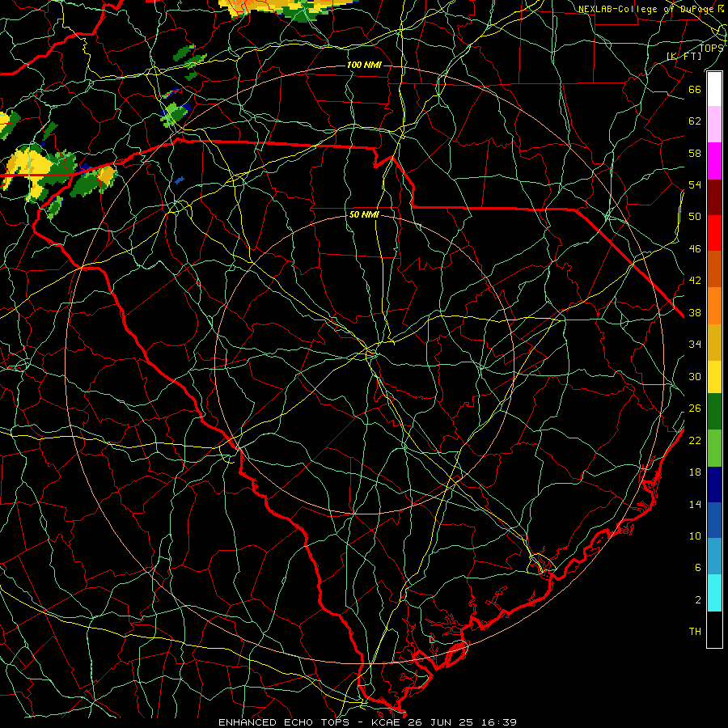Viewport: 728px width, 728px height.
Task: Click the 'TOPS' legend heading
Action: [x=711, y=48]
